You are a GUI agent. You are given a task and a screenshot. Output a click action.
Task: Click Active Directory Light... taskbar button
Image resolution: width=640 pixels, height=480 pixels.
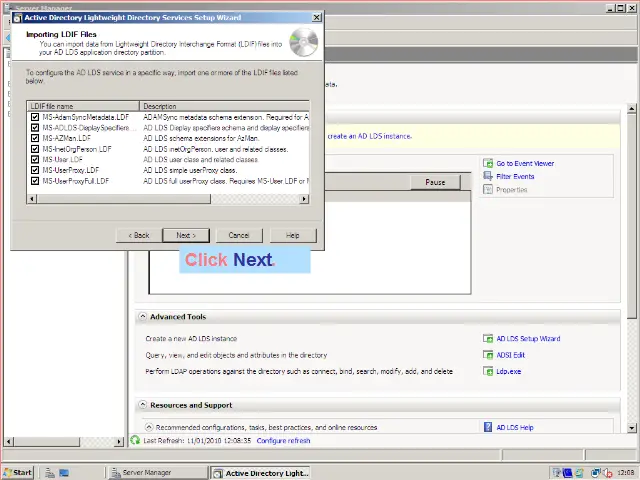coord(260,473)
